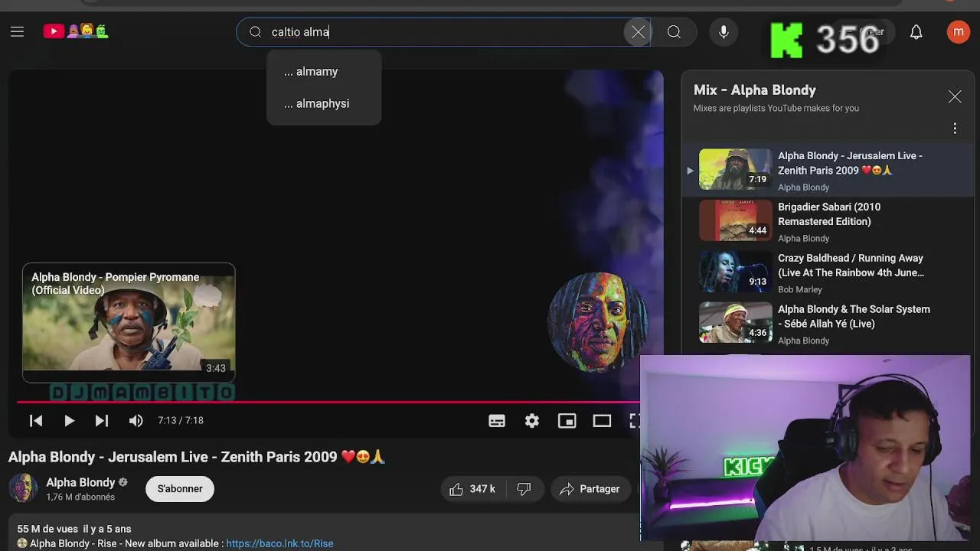Like the video (347 k)

(472, 489)
